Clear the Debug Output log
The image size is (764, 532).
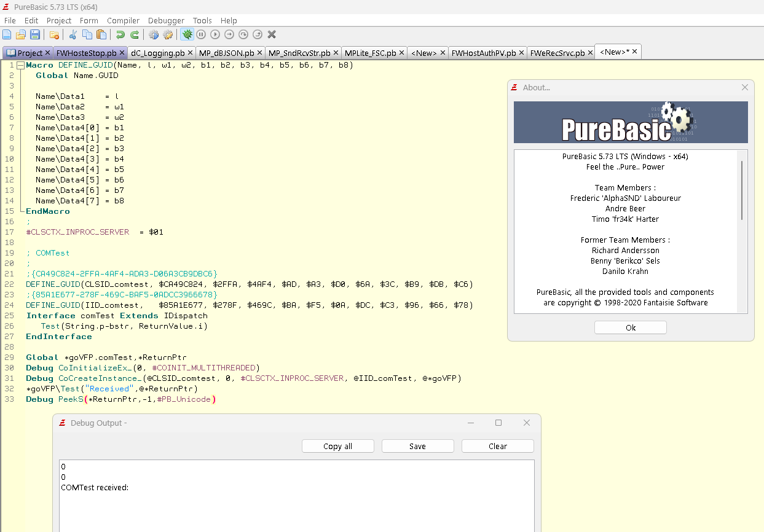(498, 446)
